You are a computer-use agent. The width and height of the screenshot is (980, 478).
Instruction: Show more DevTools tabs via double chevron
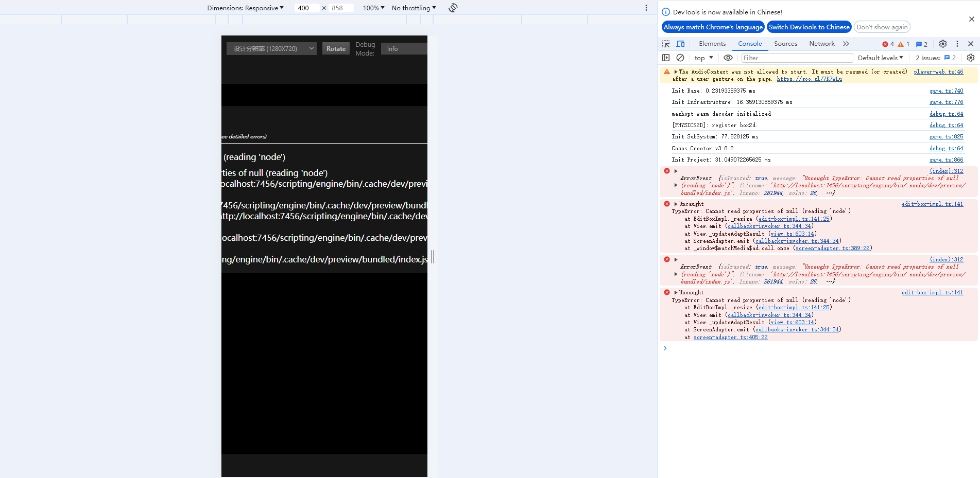846,44
